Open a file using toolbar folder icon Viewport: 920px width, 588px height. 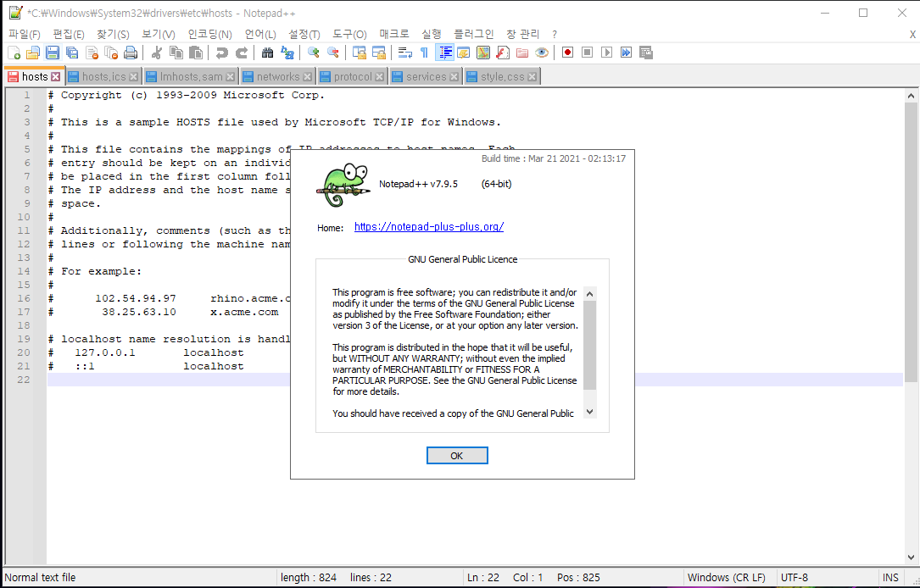(x=33, y=53)
